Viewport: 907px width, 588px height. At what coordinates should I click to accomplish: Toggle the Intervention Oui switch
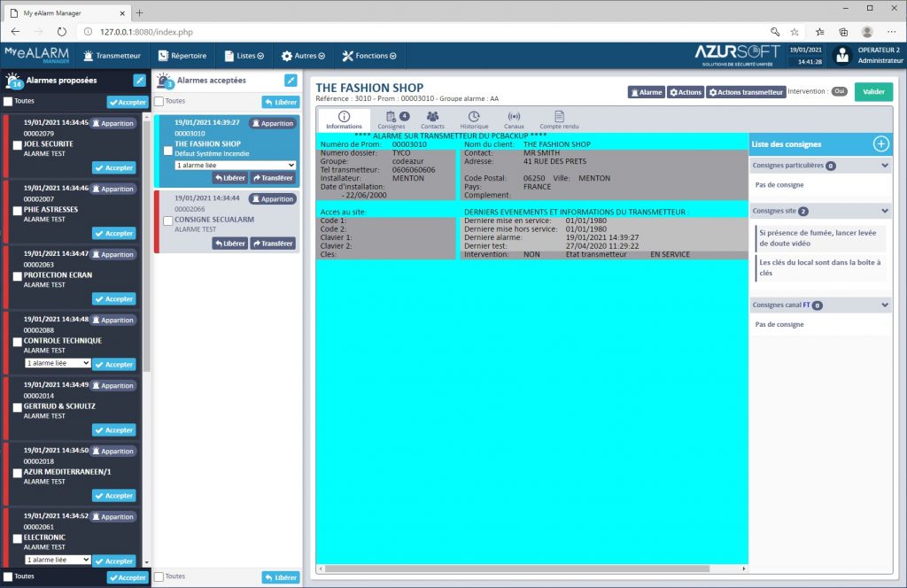point(840,91)
